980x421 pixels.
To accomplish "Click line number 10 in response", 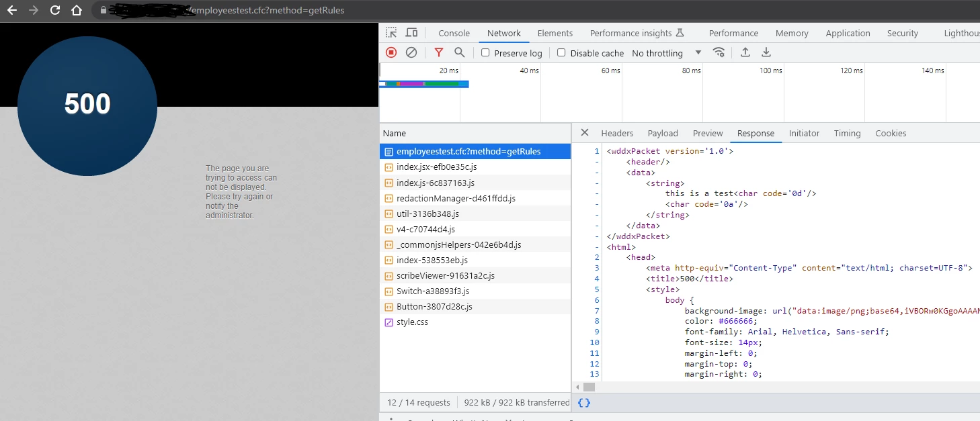I will coord(594,342).
